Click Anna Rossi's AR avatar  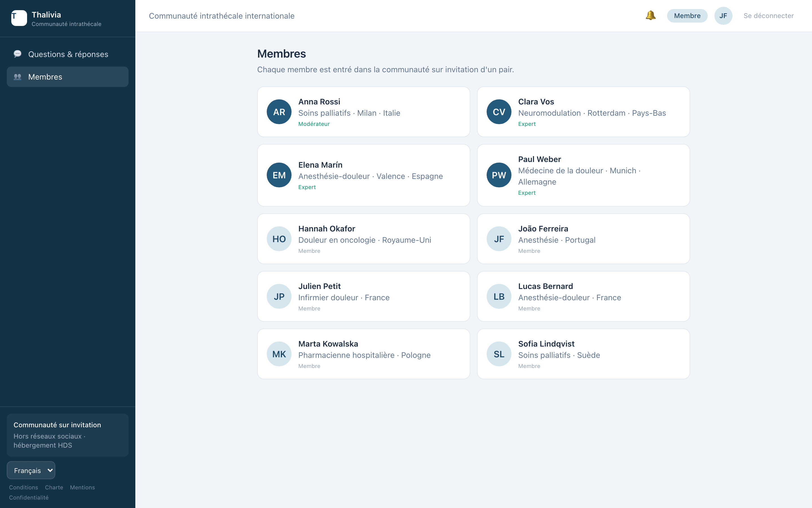279,112
